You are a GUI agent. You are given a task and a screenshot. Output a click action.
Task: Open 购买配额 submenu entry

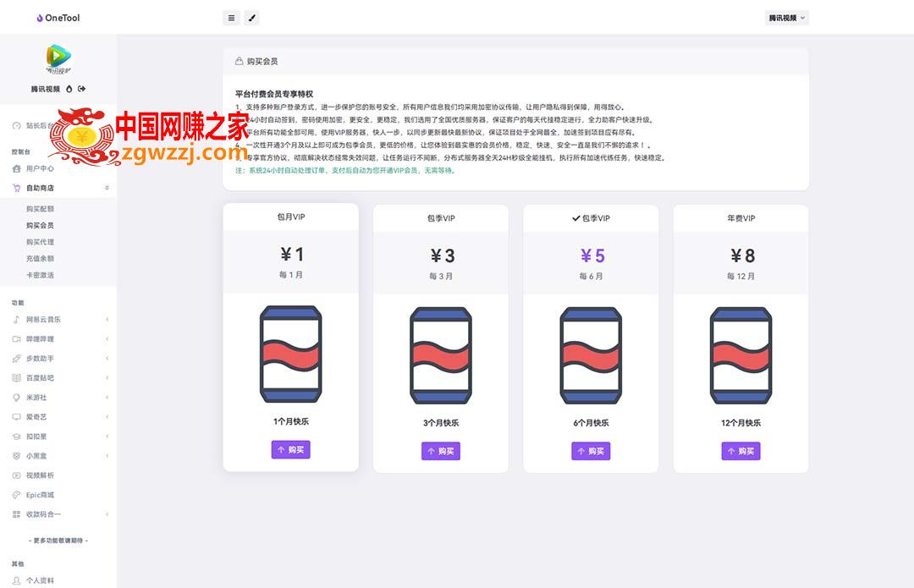40,209
